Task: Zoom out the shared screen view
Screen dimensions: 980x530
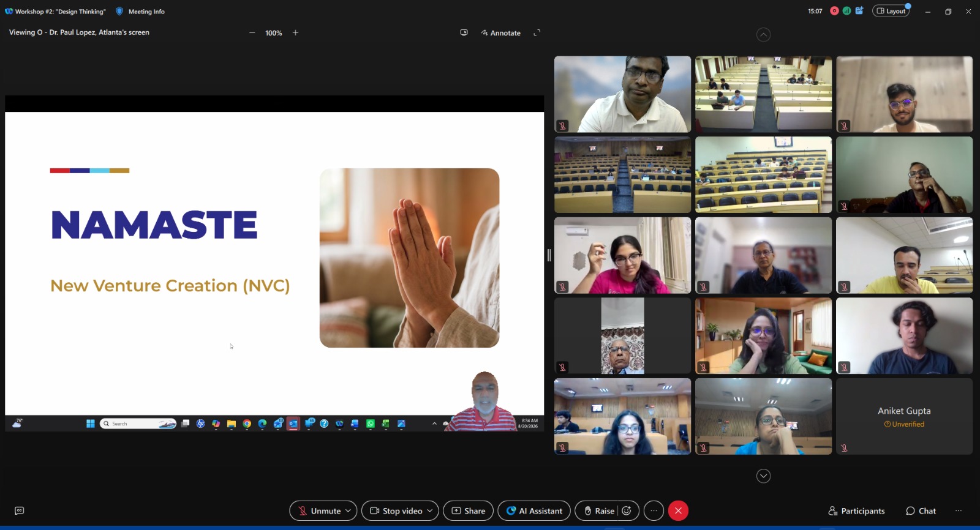Action: tap(252, 33)
